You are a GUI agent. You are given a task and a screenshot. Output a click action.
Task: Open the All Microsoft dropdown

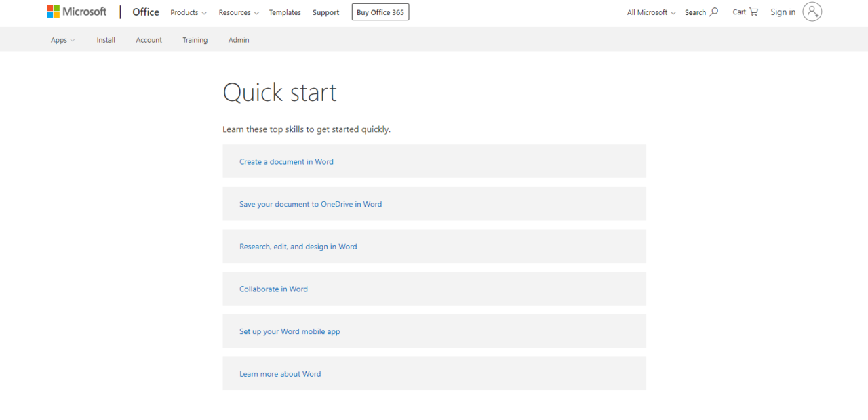tap(651, 13)
